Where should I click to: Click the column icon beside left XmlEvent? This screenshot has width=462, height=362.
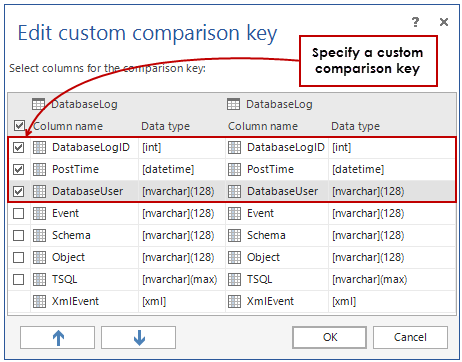(x=39, y=301)
